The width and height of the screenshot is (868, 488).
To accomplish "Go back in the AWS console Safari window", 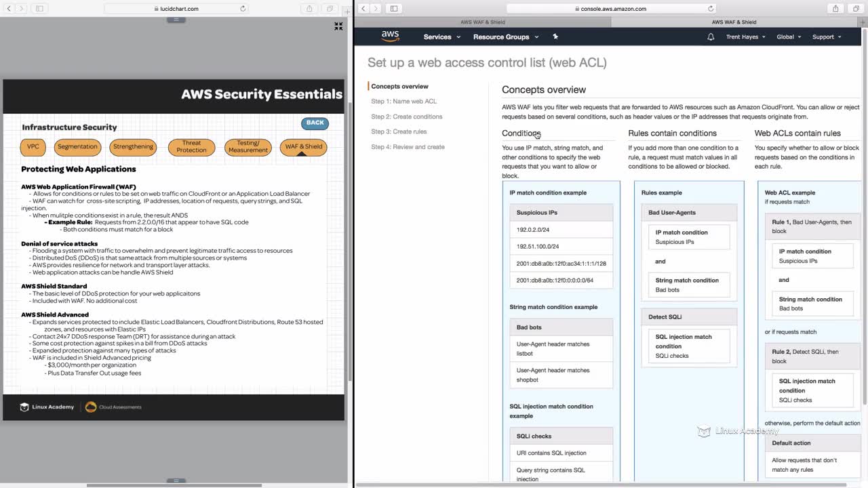I will [363, 9].
